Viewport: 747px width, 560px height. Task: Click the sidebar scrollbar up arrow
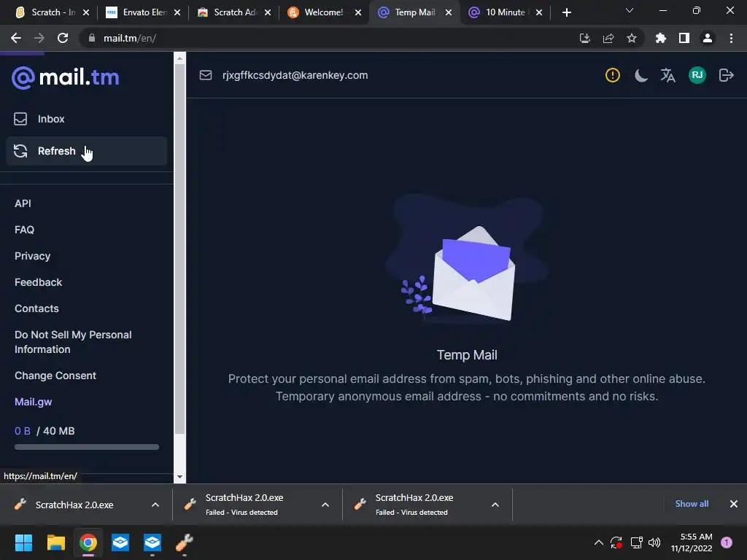click(x=179, y=58)
